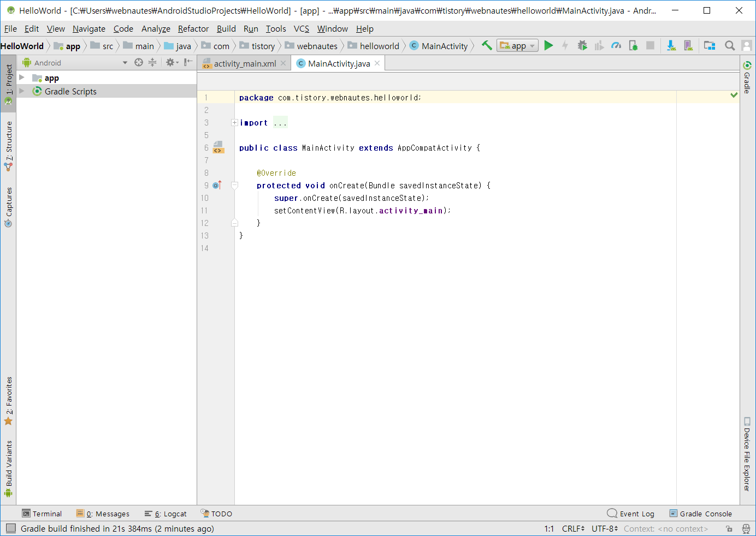Run the app with the green play button
Image resolution: width=756 pixels, height=536 pixels.
point(548,45)
